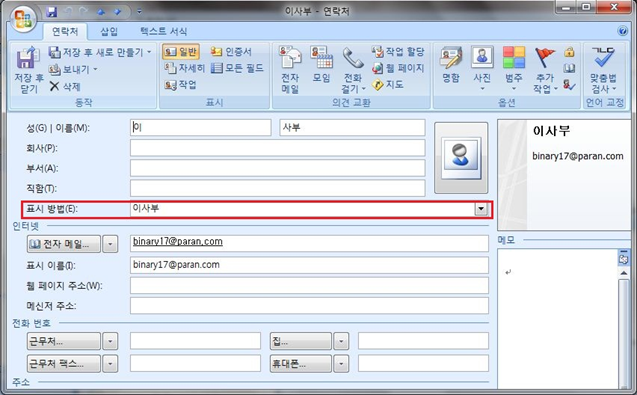637x395 pixels.
Task: Go to previous item arrow
Action: 101,12
